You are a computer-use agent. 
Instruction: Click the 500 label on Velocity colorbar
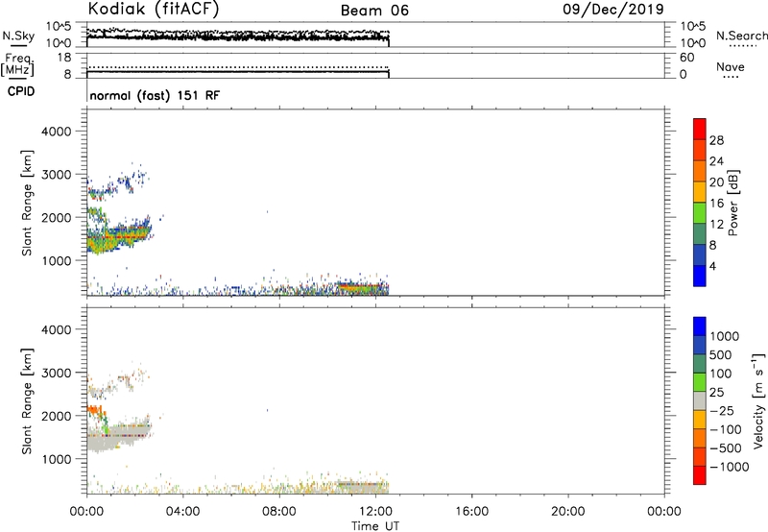[x=720, y=355]
